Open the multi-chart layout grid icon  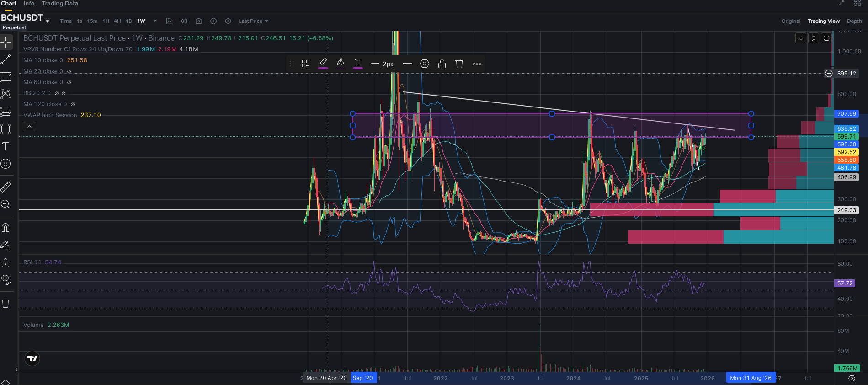point(857,3)
